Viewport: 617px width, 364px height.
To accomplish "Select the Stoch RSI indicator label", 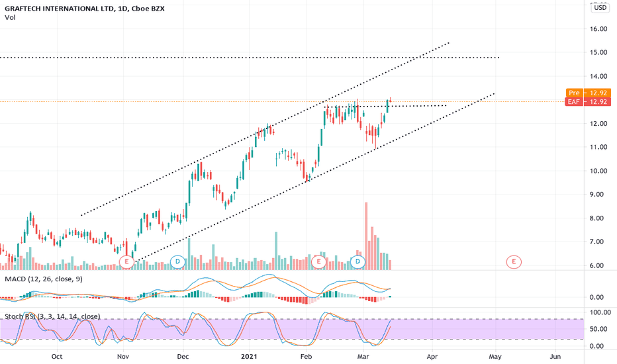I will coord(52,316).
